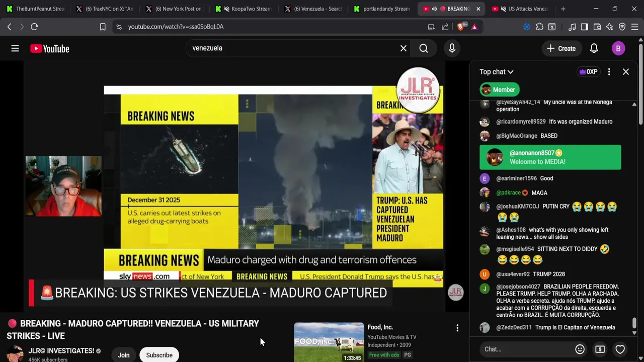This screenshot has width=644, height=362.
Task: Switch to TheBurntPeanut Stream tab
Action: point(35,9)
